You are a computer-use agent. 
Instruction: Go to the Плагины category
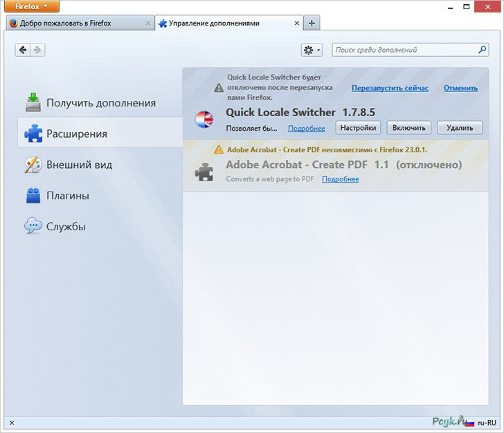pyautogui.click(x=67, y=196)
